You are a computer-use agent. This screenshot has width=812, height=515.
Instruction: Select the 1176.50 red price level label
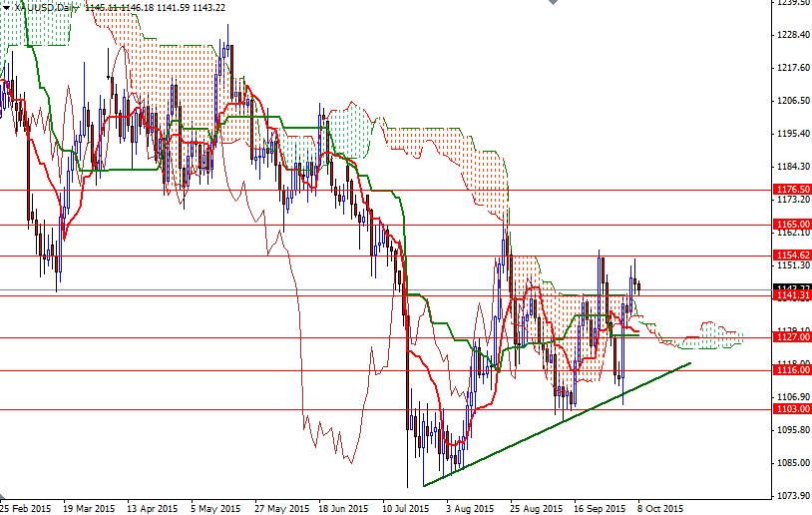pos(792,189)
